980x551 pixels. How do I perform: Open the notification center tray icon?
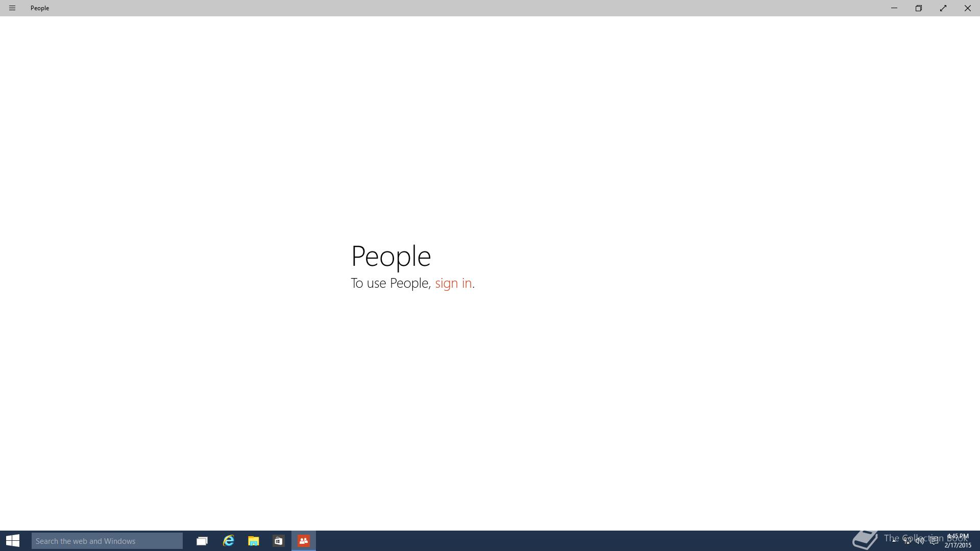coord(934,540)
